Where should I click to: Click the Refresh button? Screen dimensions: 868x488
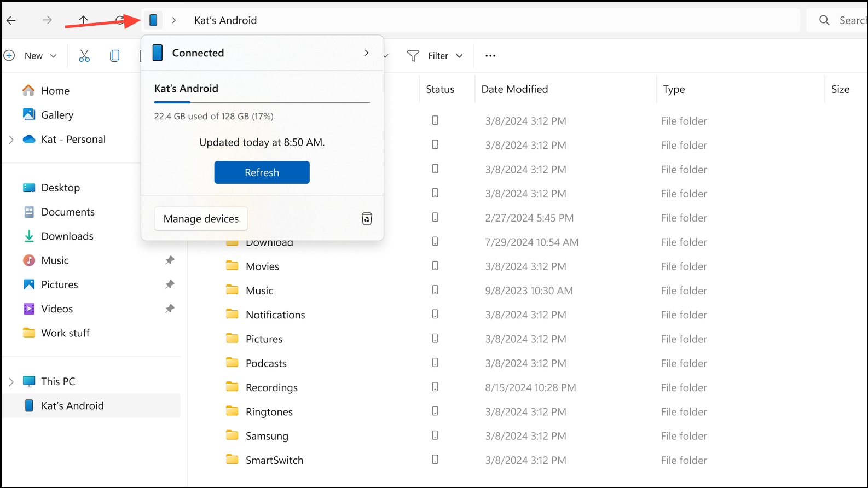(x=262, y=172)
